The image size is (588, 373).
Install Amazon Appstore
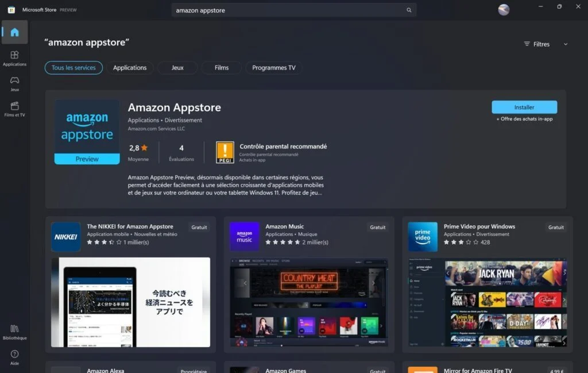click(524, 107)
